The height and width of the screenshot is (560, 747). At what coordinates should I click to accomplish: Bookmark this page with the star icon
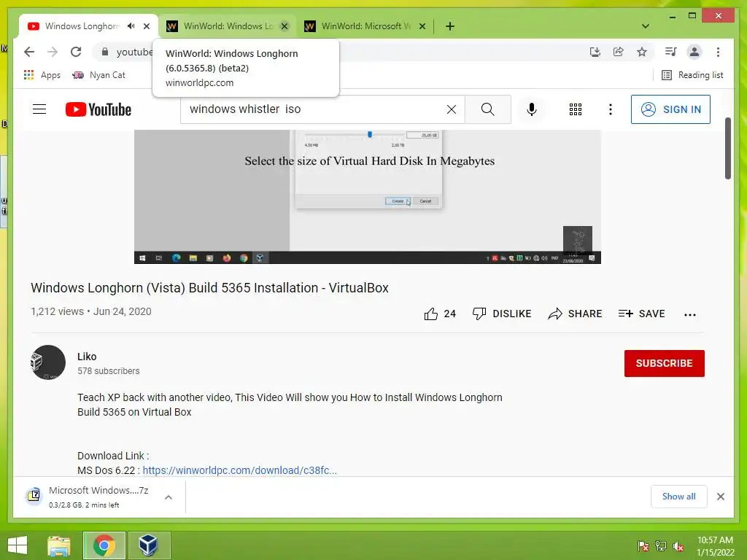pos(642,52)
